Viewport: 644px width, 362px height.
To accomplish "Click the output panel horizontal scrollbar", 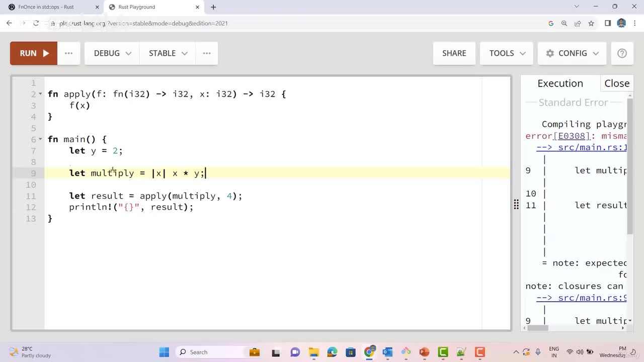I will pyautogui.click(x=538, y=328).
